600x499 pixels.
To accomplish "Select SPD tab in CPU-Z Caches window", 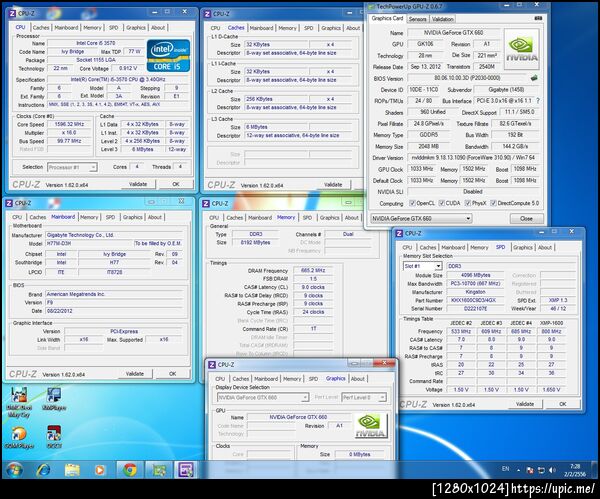I will point(308,28).
